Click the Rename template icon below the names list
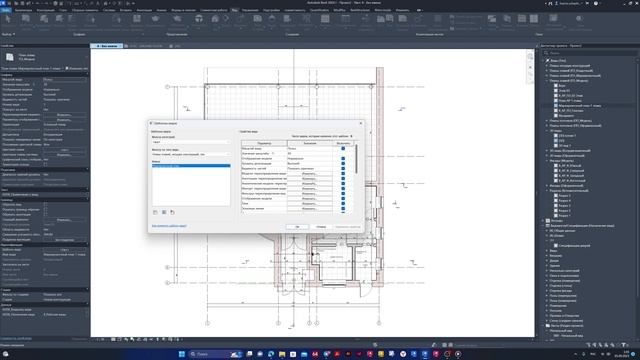 pyautogui.click(x=164, y=212)
